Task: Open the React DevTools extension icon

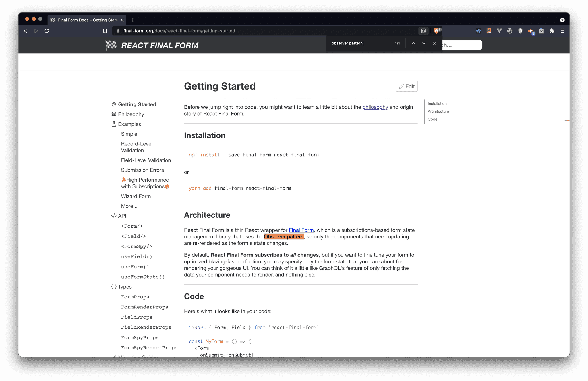Action: (478, 31)
